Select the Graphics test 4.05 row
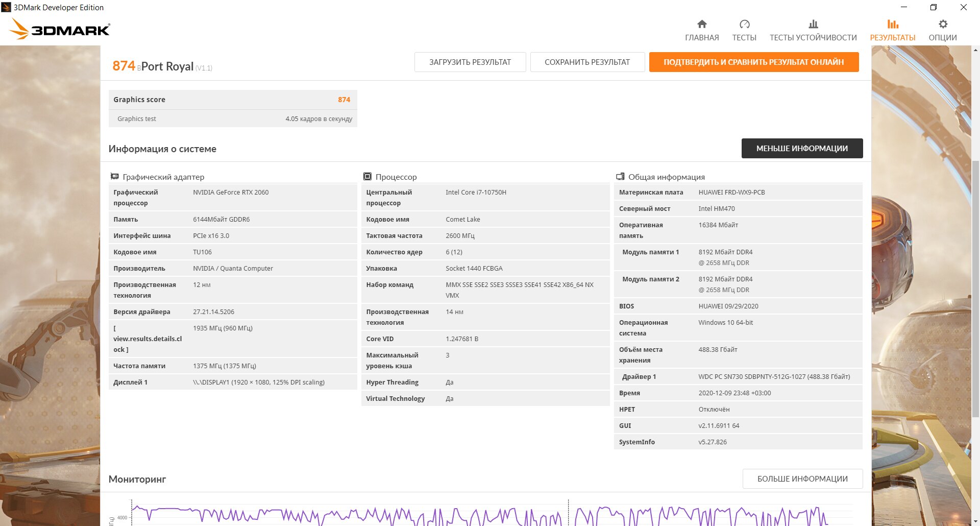980x526 pixels. point(233,118)
